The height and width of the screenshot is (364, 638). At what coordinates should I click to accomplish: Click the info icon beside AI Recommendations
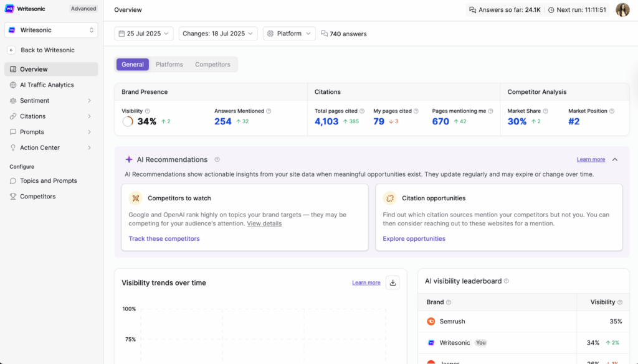pos(217,160)
